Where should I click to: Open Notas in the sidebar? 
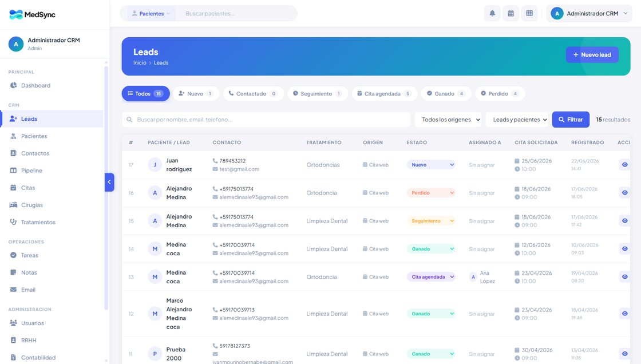(52, 272)
